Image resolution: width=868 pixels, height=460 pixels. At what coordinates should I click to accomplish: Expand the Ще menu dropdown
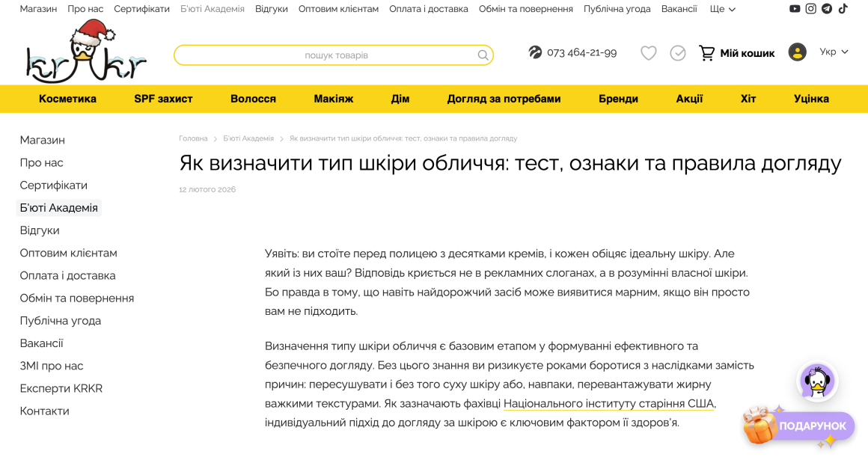(x=721, y=9)
